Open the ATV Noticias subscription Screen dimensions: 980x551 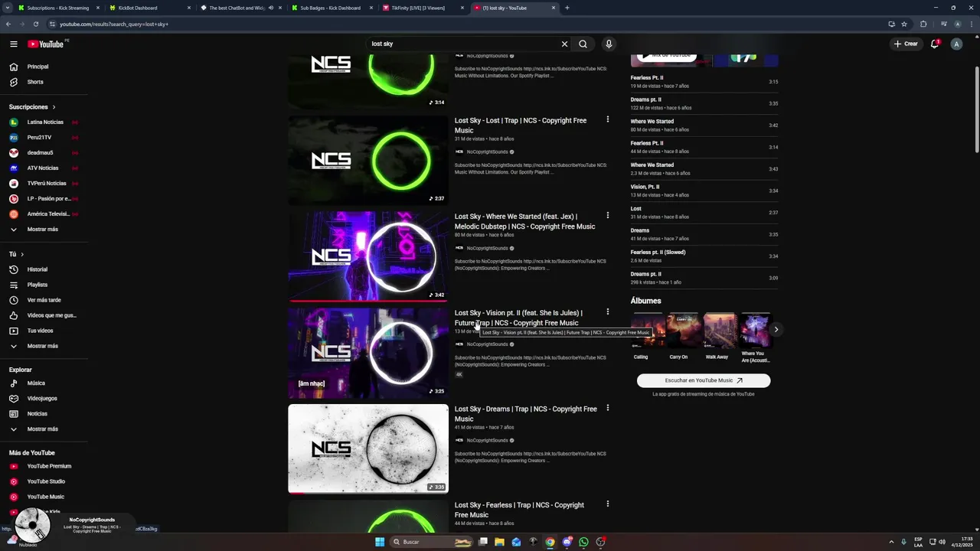click(x=44, y=168)
